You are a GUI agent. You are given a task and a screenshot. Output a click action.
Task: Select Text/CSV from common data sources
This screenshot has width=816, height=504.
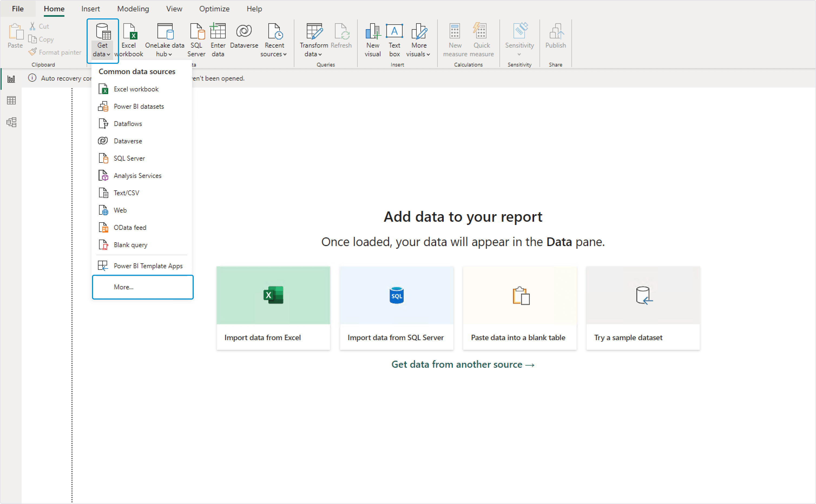coord(126,193)
